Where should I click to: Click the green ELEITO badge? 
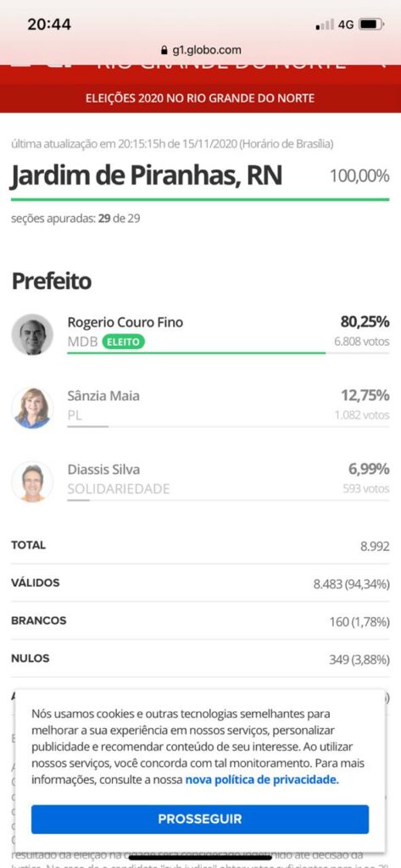(123, 342)
